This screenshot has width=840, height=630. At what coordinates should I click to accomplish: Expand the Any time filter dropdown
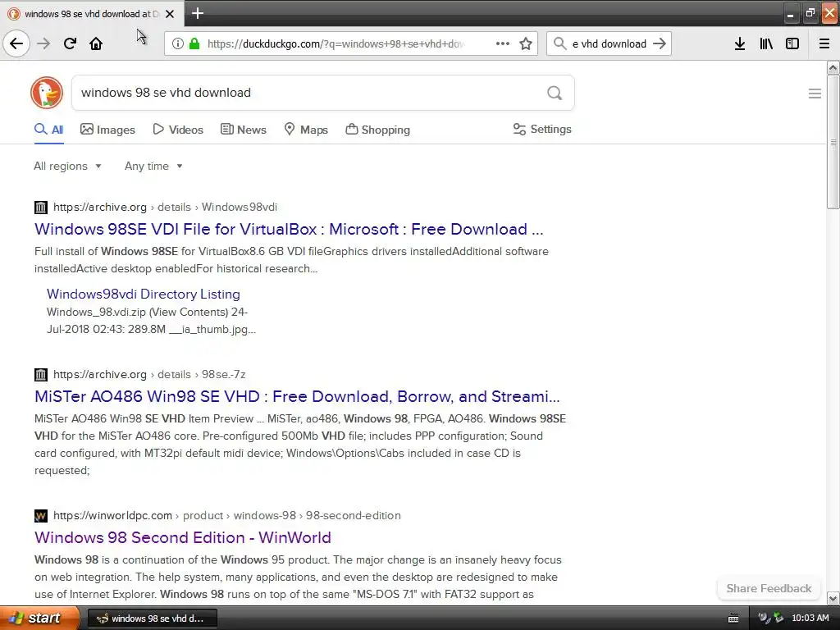(x=153, y=166)
